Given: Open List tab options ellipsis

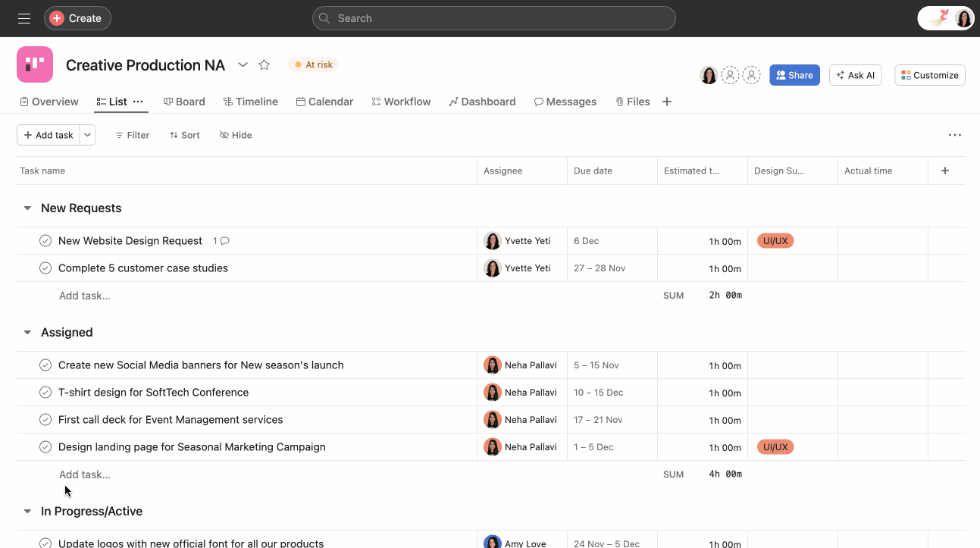Looking at the screenshot, I should pyautogui.click(x=138, y=102).
